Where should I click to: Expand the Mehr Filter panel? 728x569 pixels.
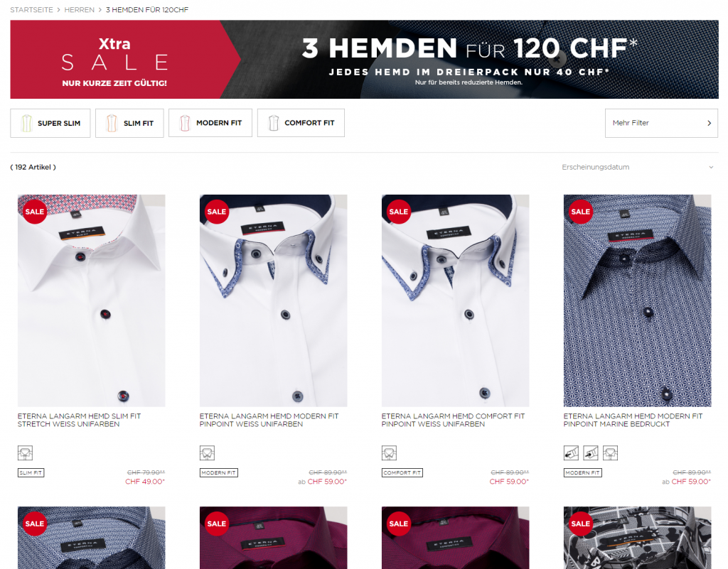(x=661, y=123)
